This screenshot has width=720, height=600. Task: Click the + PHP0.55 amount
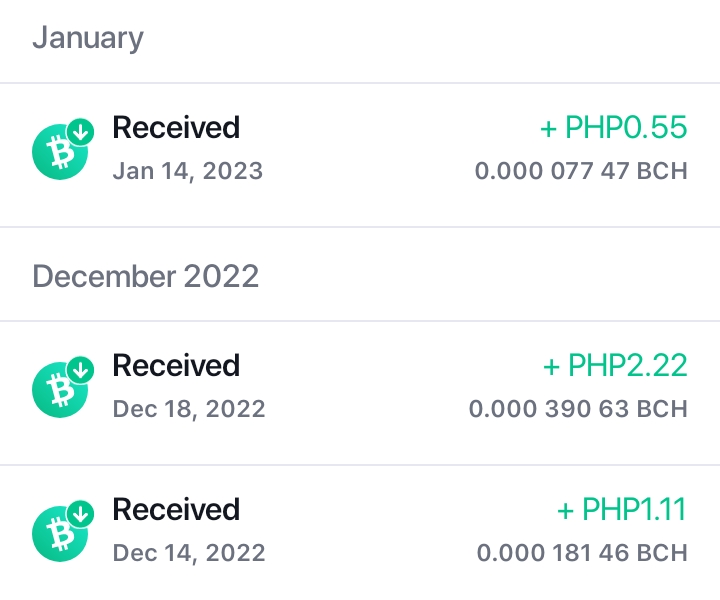(x=613, y=127)
